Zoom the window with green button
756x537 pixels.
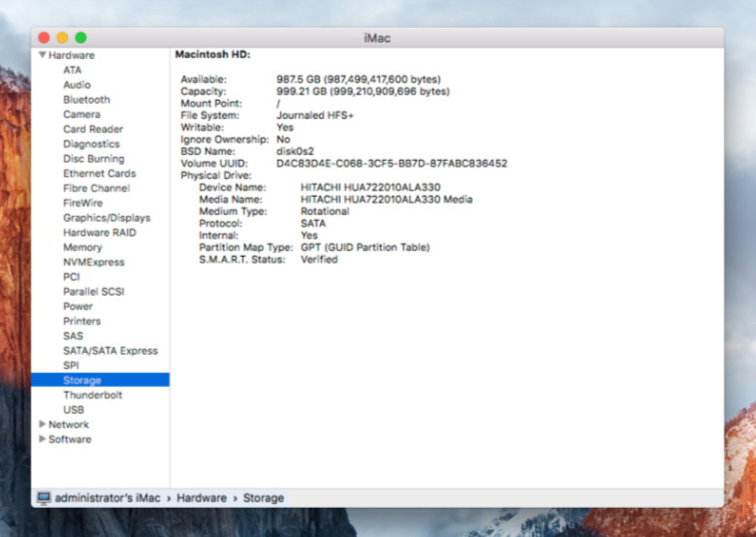click(81, 38)
